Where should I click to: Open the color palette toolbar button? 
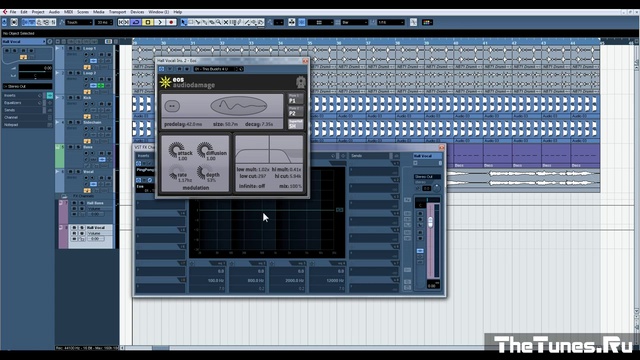tap(427, 22)
